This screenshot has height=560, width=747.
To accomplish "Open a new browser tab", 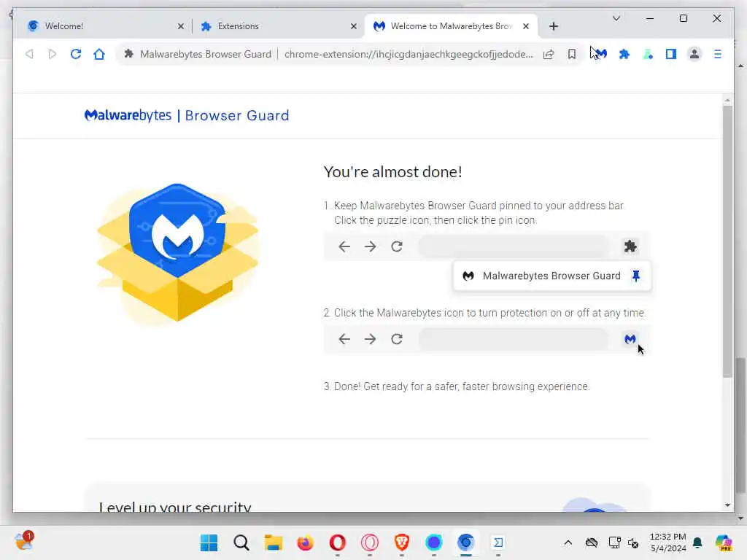I will [x=554, y=26].
